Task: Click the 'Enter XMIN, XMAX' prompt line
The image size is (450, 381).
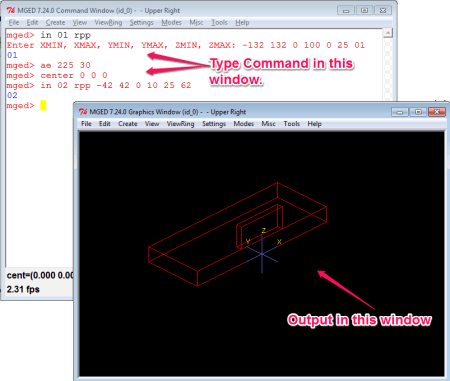Action: [186, 45]
